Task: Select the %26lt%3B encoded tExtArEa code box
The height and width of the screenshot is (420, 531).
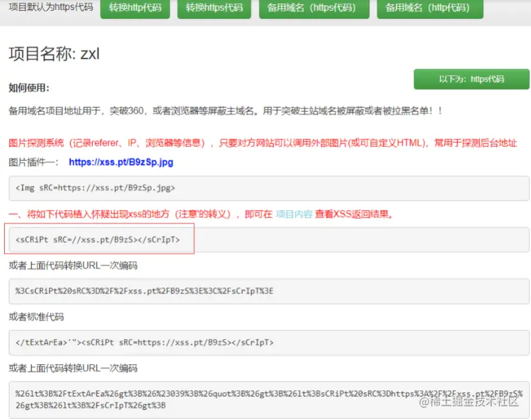Action: pos(269,400)
